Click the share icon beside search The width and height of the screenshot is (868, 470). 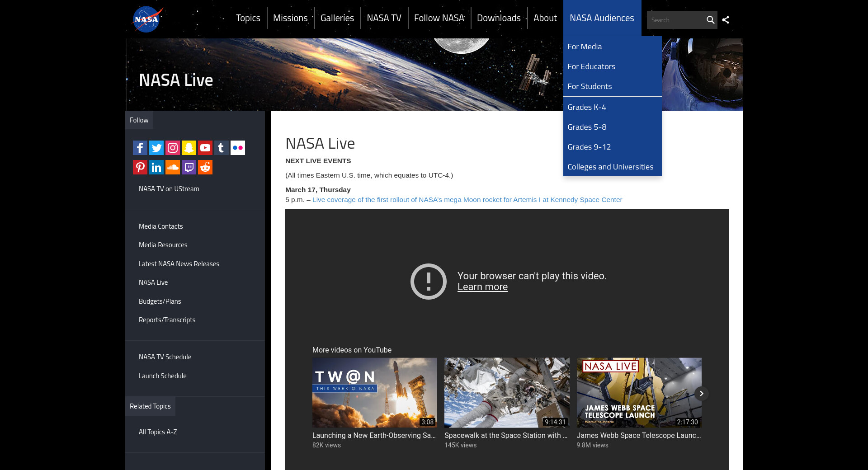pos(726,20)
